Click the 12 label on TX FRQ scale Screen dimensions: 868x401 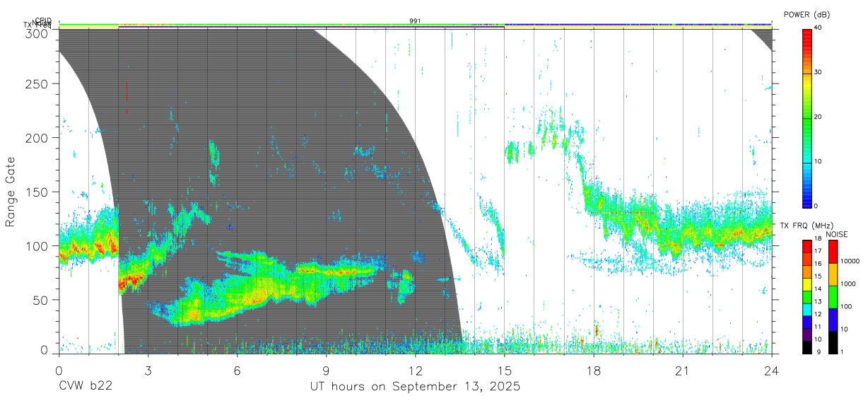(x=817, y=314)
